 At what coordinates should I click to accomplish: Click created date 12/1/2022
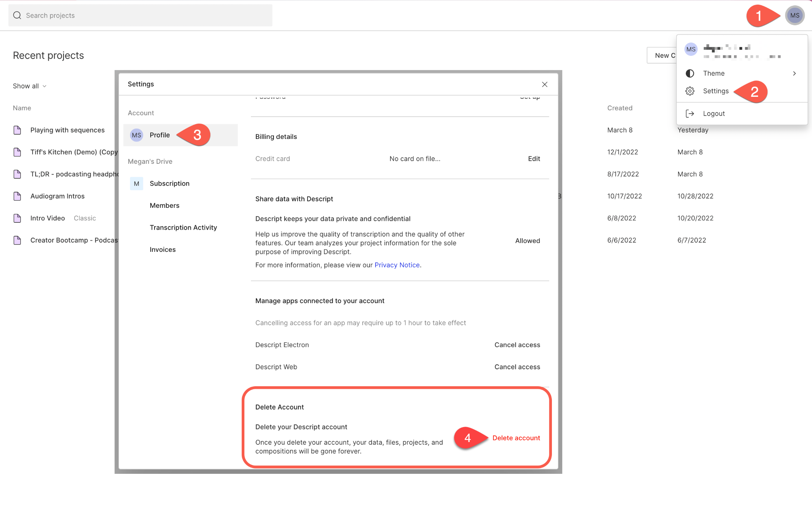coord(622,152)
